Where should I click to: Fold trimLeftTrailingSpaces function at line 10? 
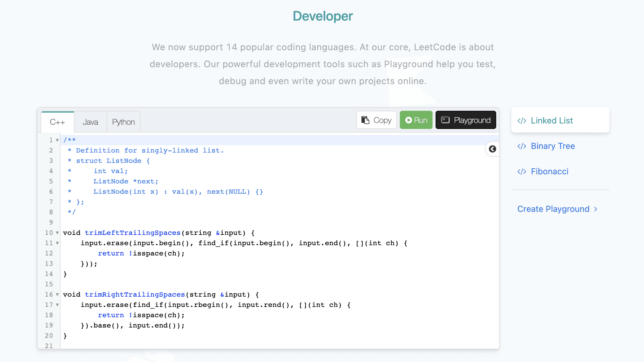[57, 233]
